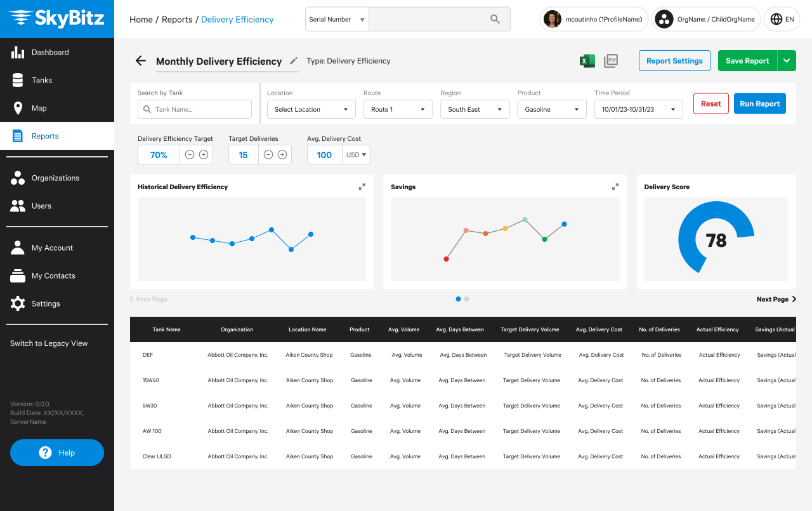This screenshot has width=812, height=511.
Task: Click the search magnifier icon in top bar
Action: point(495,19)
